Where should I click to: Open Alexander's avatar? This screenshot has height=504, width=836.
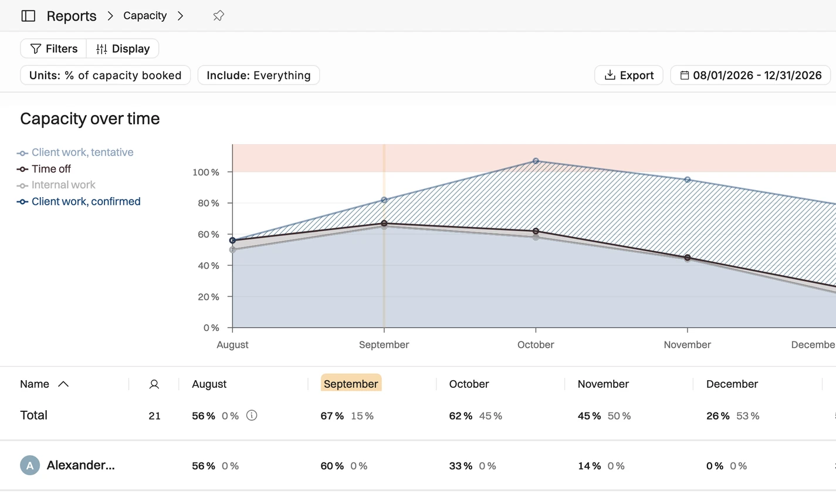pos(30,465)
